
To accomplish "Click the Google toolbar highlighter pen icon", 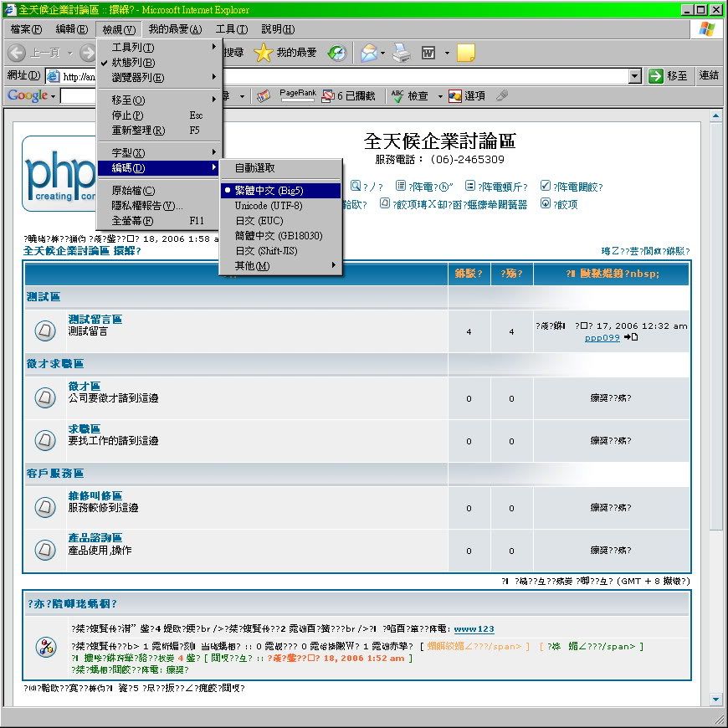I will (x=501, y=96).
